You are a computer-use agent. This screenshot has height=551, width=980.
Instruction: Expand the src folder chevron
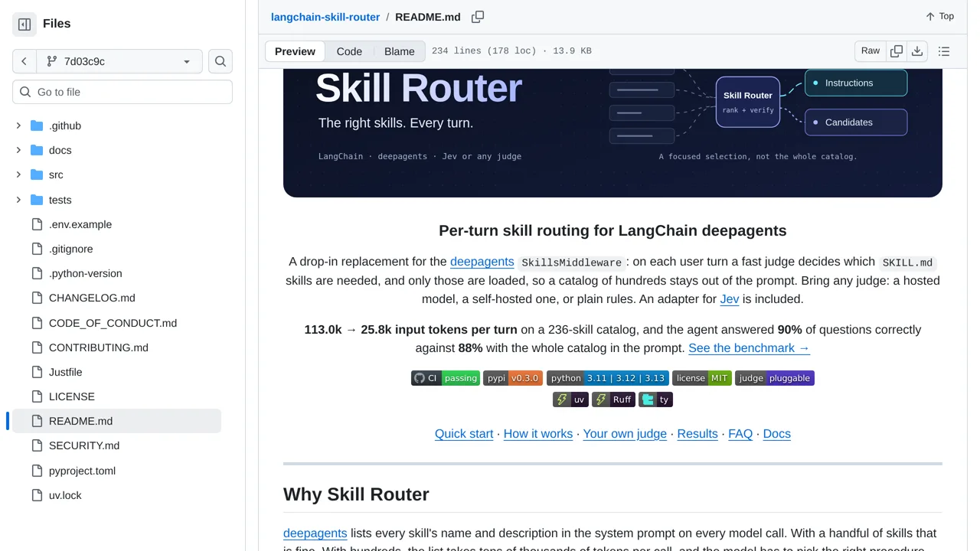pyautogui.click(x=18, y=174)
